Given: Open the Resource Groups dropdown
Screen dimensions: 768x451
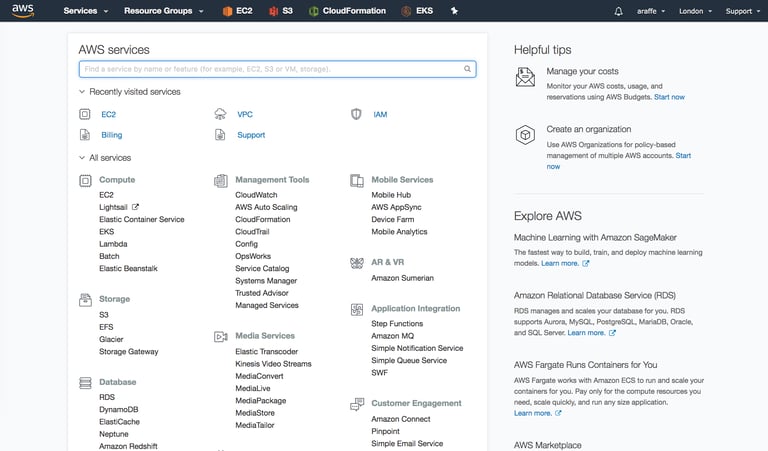Looking at the screenshot, I should click(x=164, y=11).
